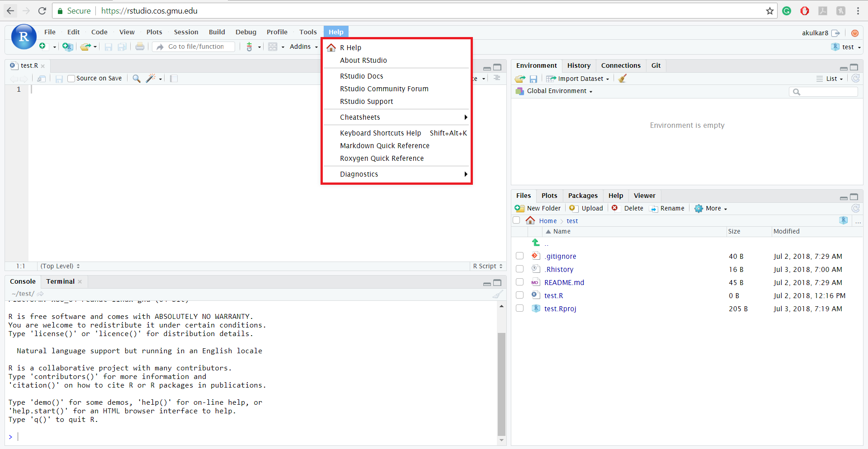The image size is (868, 449).
Task: Choose Keyboard Shortcuts Help entry
Action: click(x=396, y=133)
